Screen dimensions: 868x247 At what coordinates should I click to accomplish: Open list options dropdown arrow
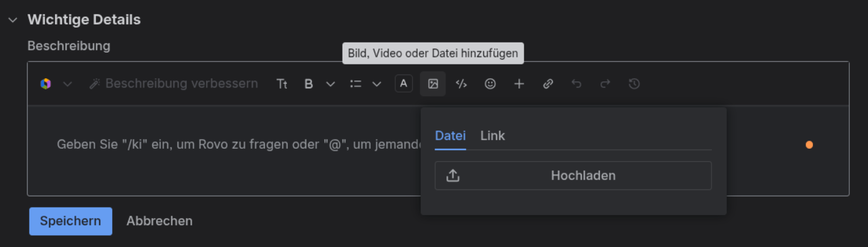tap(376, 84)
